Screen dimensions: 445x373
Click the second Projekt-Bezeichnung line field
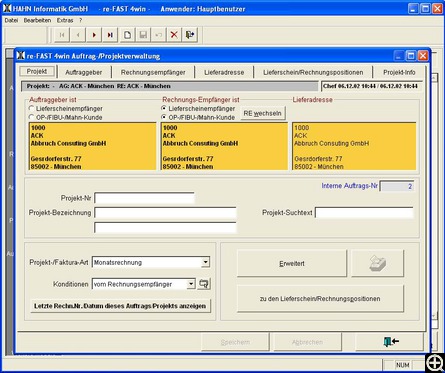coord(165,227)
